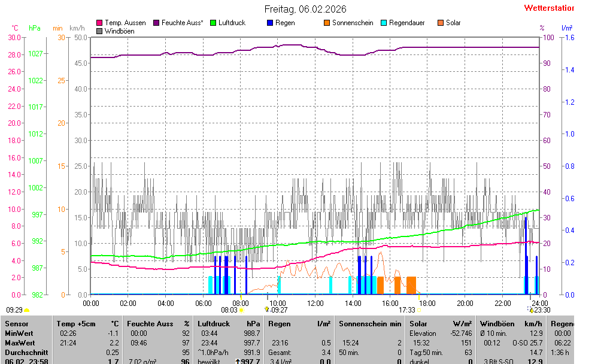This screenshot has height=364, width=613.
Task: Click the Temp. Aussen legend color box
Action: pos(99,23)
